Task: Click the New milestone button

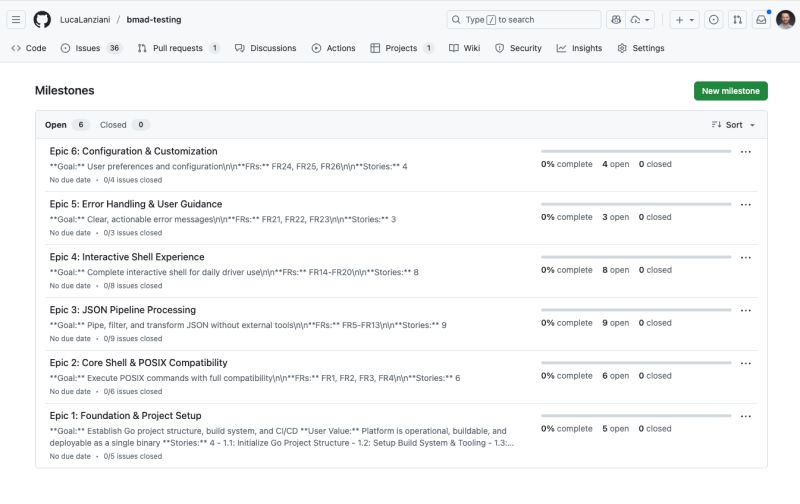Action: point(730,91)
